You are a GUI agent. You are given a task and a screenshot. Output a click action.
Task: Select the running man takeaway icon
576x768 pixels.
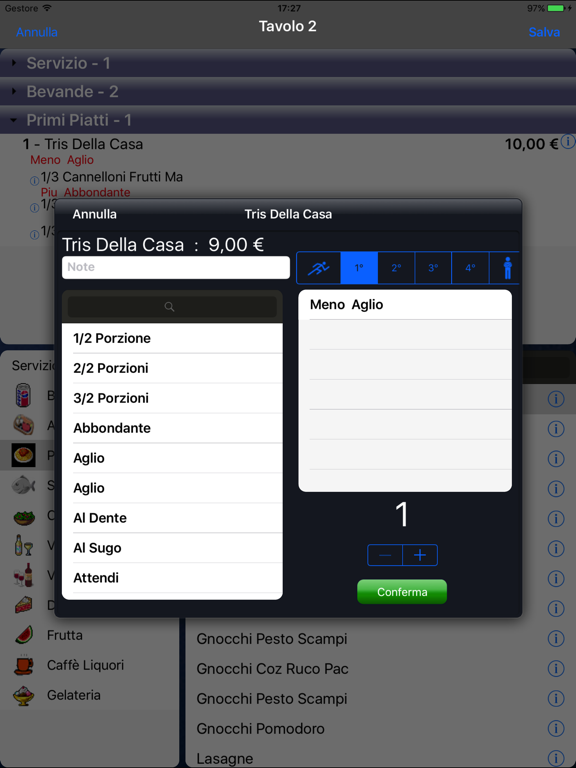(x=318, y=268)
